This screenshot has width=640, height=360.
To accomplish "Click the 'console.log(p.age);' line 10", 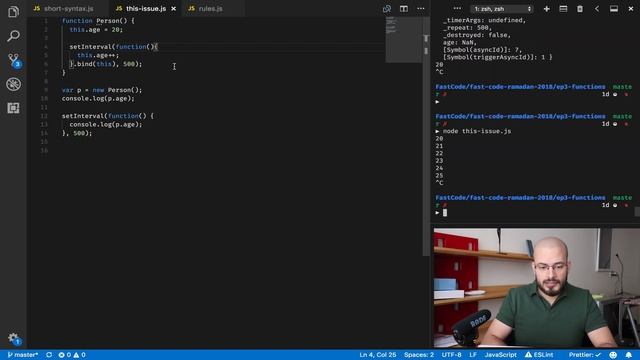I will (98, 98).
